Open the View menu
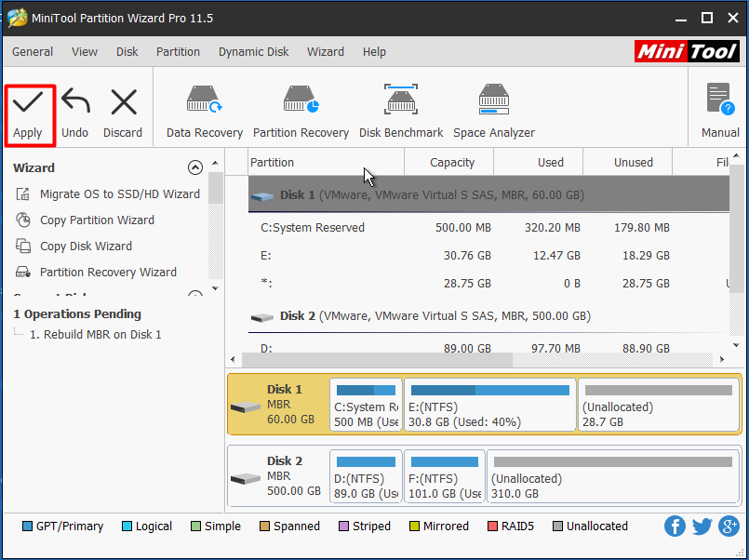Screen dimensions: 749x560 (x=85, y=51)
